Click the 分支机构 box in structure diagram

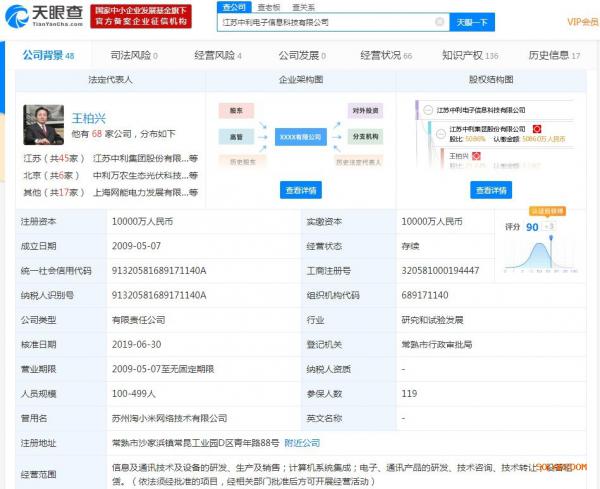tap(365, 137)
